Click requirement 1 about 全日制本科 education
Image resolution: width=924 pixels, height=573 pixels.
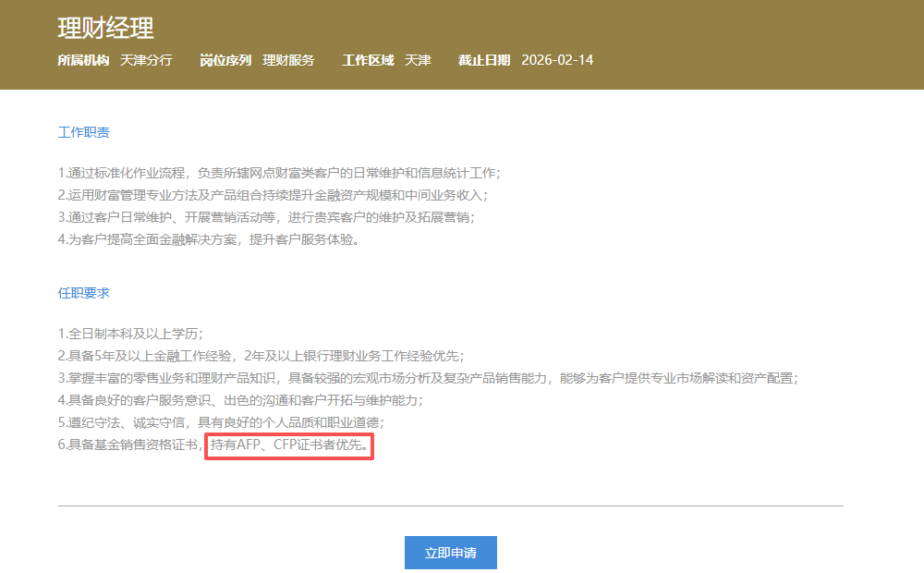[130, 333]
